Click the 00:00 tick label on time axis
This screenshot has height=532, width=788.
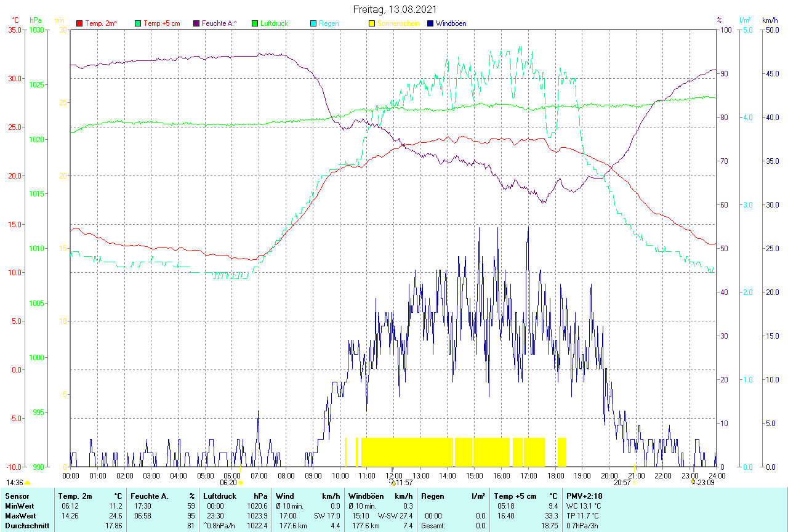71,475
